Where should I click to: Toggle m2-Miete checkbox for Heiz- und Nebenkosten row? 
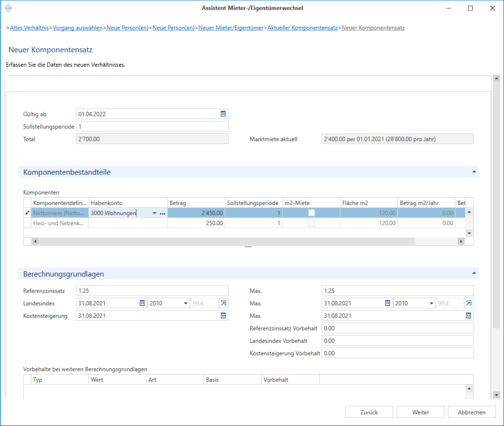point(311,223)
